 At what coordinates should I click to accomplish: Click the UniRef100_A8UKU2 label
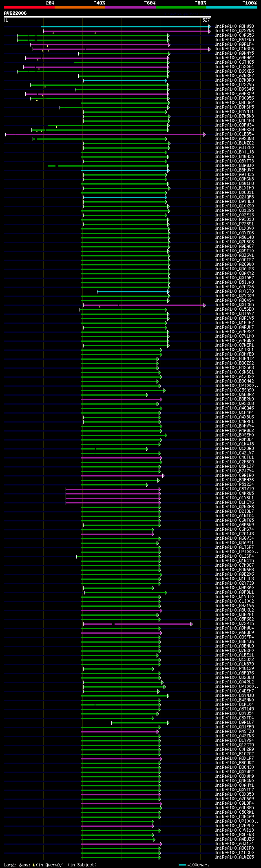pos(234,610)
